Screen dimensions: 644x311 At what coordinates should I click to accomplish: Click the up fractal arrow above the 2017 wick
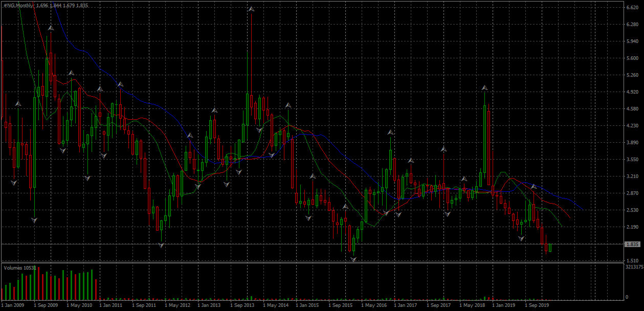(444, 149)
